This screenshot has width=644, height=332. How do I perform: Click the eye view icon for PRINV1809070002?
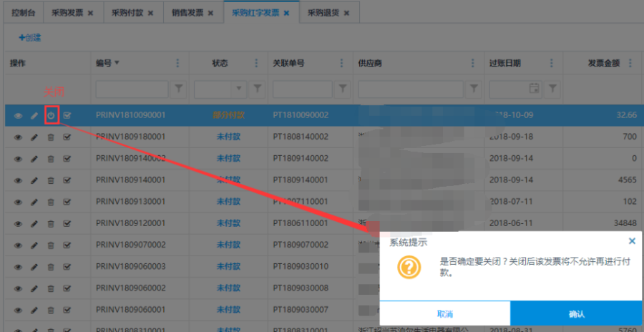click(19, 244)
